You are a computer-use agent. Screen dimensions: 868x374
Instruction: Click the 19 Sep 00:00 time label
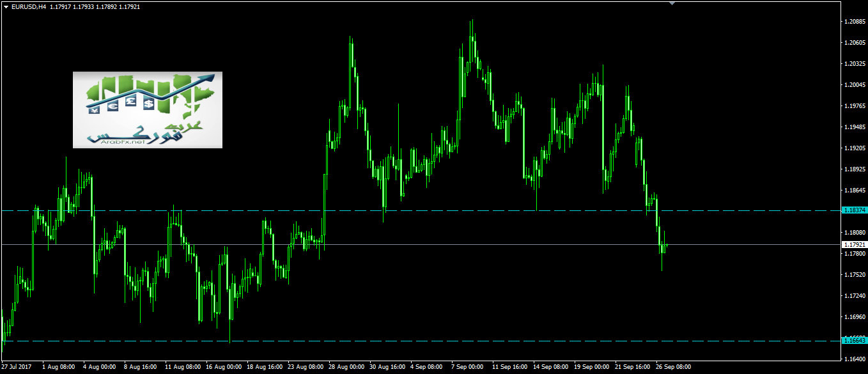tap(591, 368)
